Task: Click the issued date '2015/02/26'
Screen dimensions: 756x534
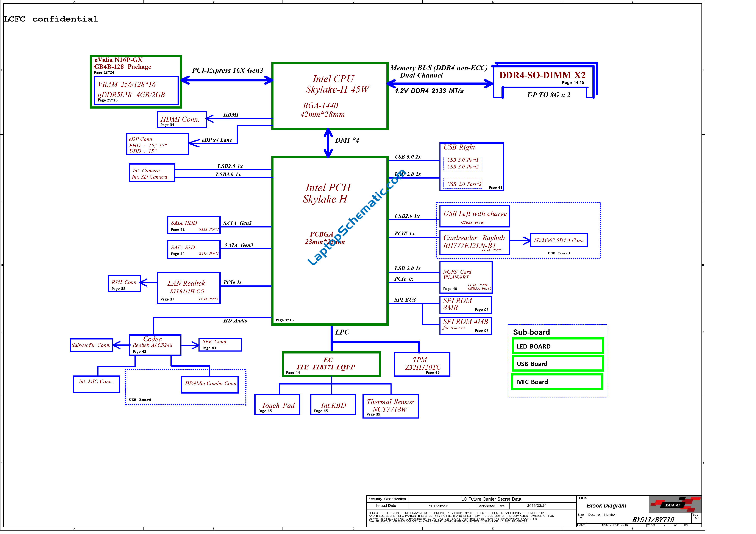Action: (x=439, y=506)
